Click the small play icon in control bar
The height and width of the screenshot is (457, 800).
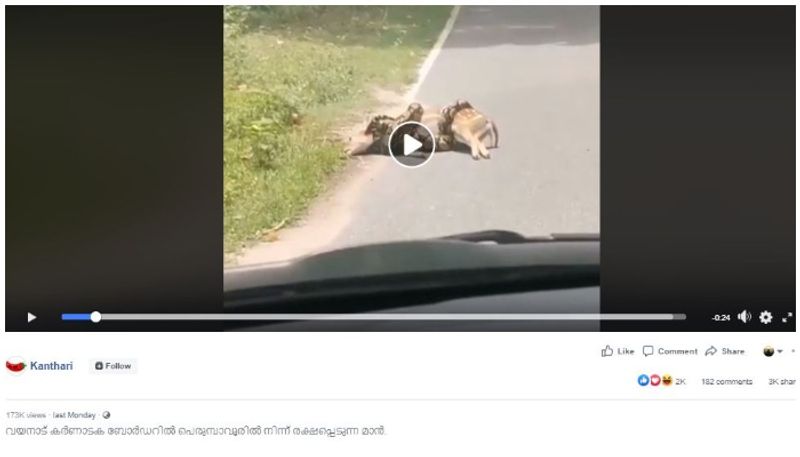point(32,317)
